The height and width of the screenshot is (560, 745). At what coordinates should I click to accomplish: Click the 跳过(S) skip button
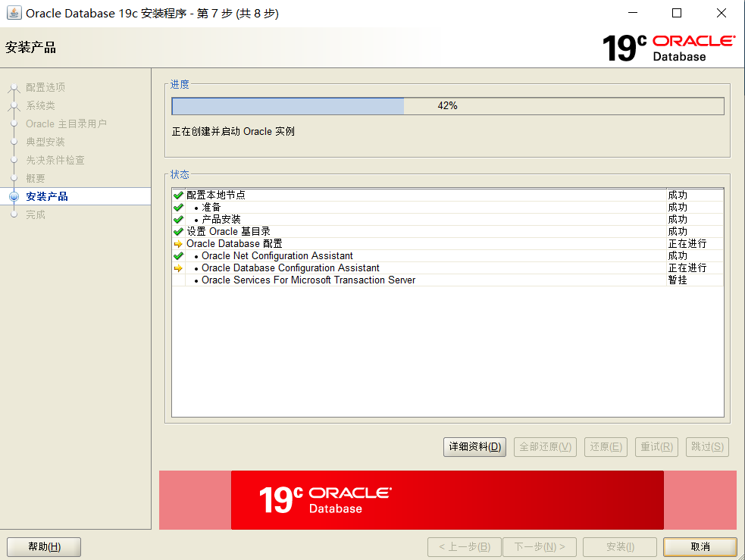coord(707,447)
